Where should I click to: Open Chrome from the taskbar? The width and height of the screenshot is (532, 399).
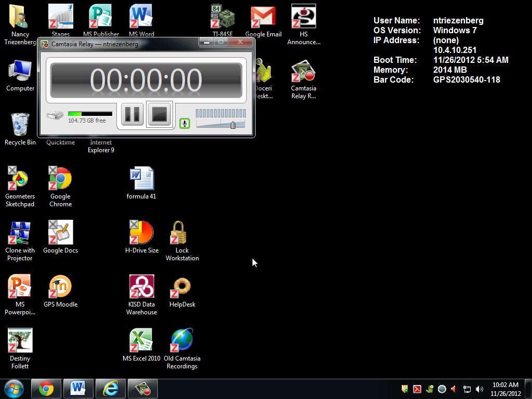tap(46, 389)
